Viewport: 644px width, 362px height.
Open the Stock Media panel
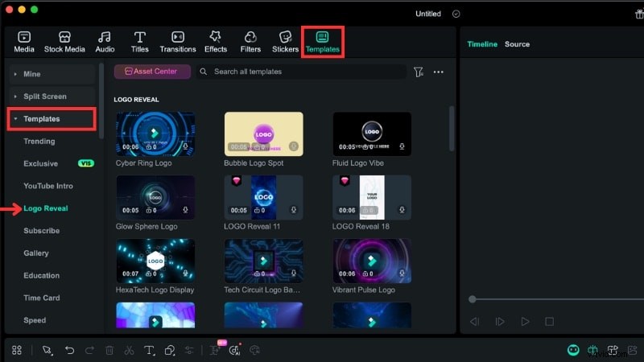[64, 42]
